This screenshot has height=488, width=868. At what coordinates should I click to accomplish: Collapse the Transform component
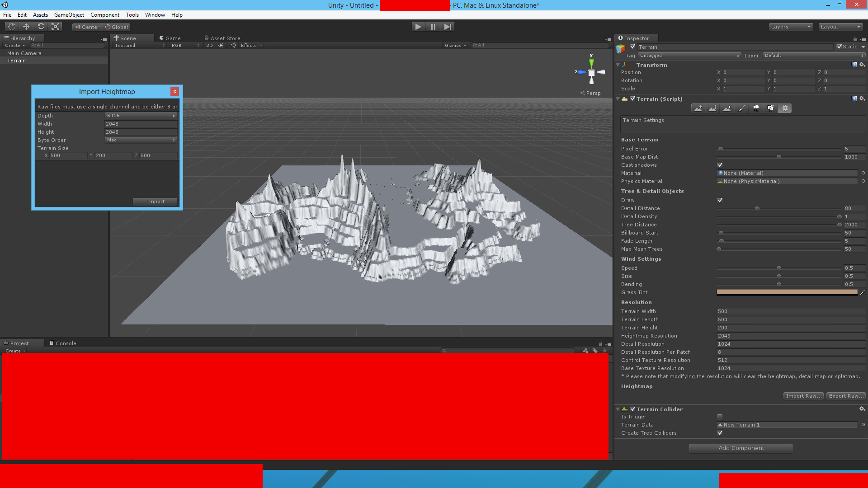[x=618, y=65]
